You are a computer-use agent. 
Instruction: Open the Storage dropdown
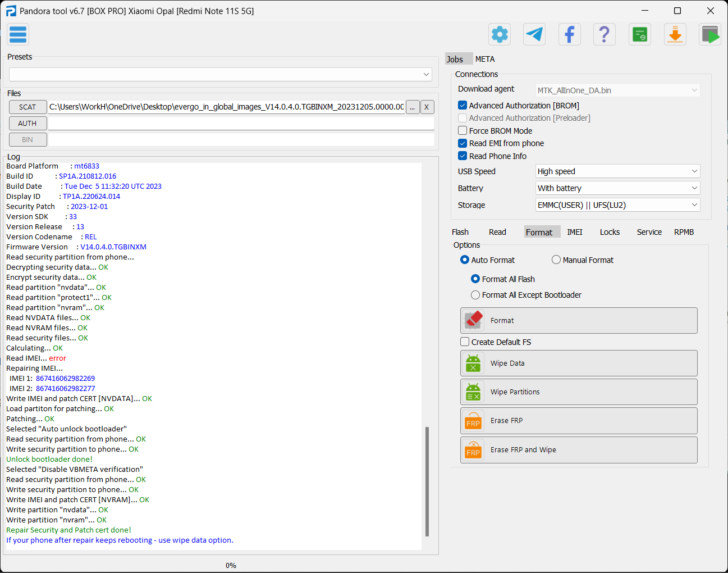coord(618,205)
